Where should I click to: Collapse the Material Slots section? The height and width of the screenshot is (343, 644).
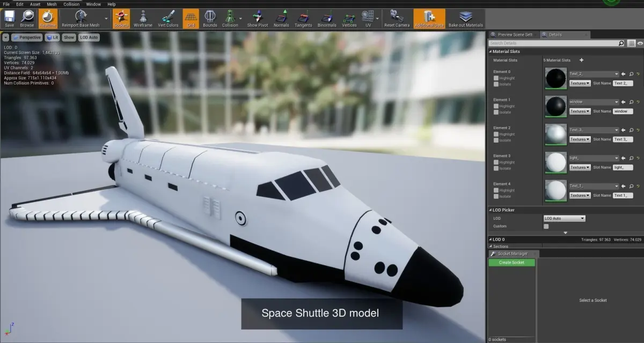490,51
